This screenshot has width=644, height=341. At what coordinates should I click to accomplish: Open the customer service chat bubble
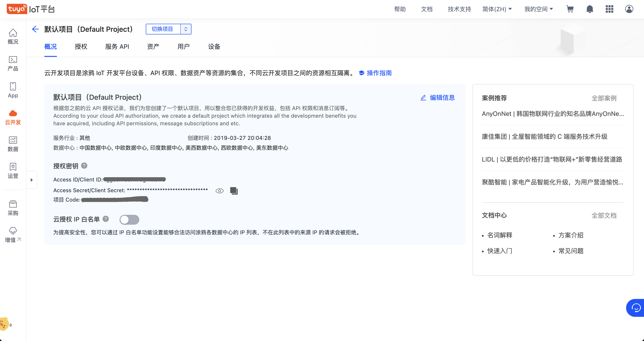(635, 308)
